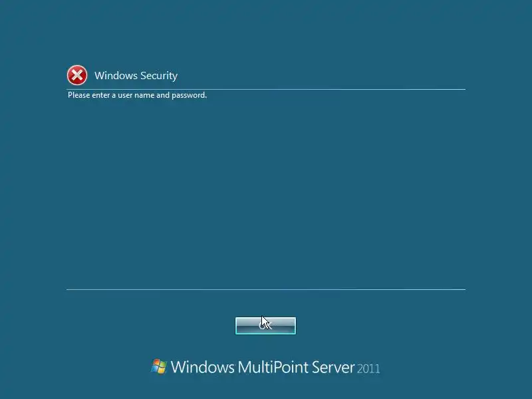The width and height of the screenshot is (532, 399).
Task: Click the Windows Security heading
Action: [136, 75]
